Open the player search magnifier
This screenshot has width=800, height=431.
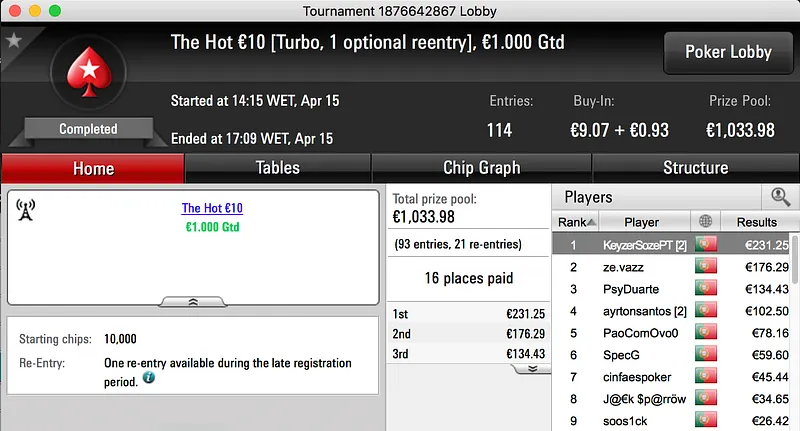click(779, 197)
